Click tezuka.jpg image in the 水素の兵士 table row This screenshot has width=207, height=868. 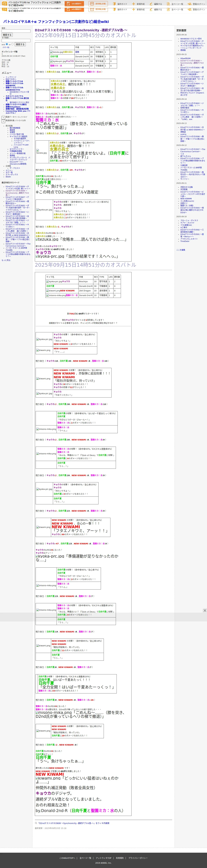56,52
